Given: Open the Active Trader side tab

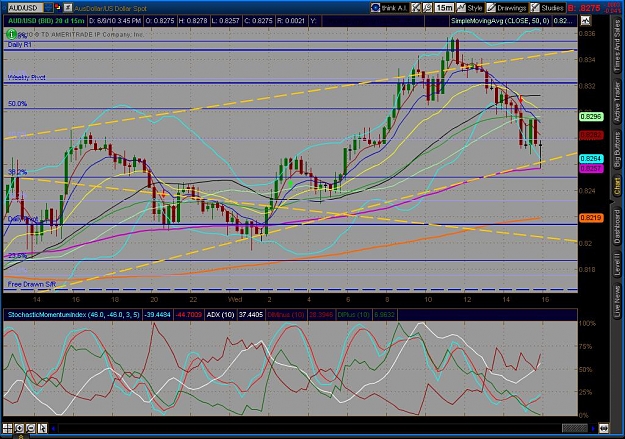Looking at the screenshot, I should (617, 102).
